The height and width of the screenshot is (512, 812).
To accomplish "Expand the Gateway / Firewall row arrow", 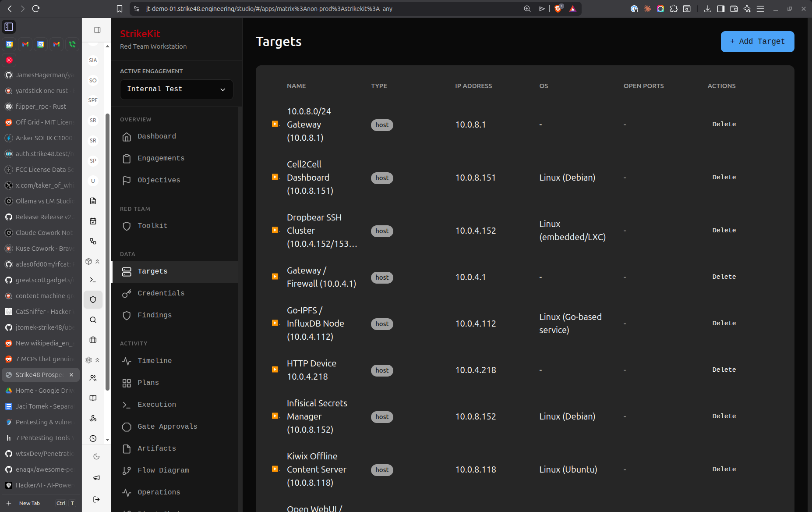I will [275, 277].
